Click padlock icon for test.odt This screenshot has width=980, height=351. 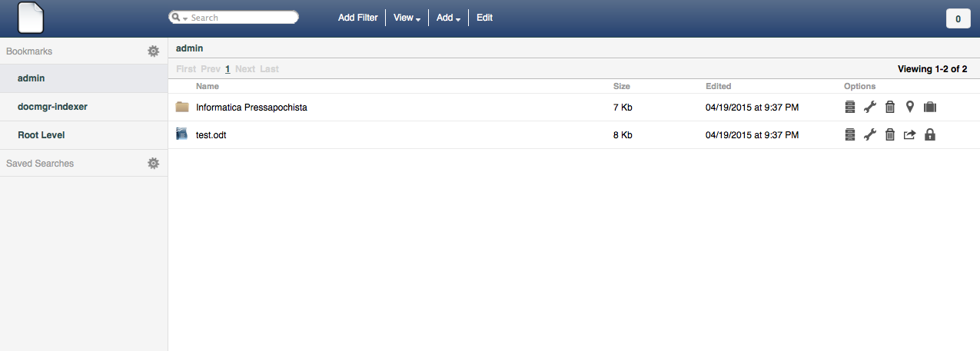930,135
